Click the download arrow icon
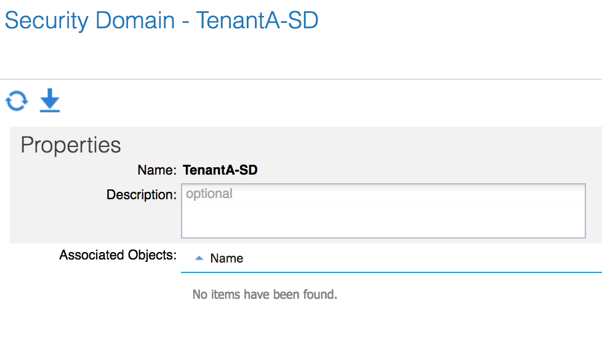Viewport: 602px width, 364px height. click(50, 100)
